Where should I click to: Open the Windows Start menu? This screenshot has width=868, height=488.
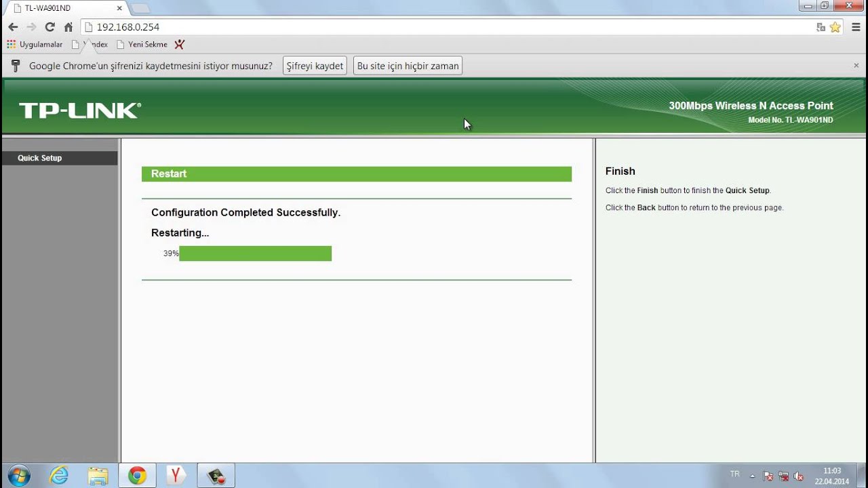point(18,476)
